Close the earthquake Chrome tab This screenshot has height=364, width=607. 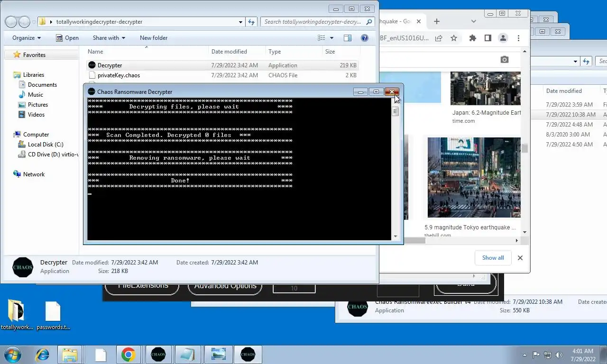click(x=419, y=21)
